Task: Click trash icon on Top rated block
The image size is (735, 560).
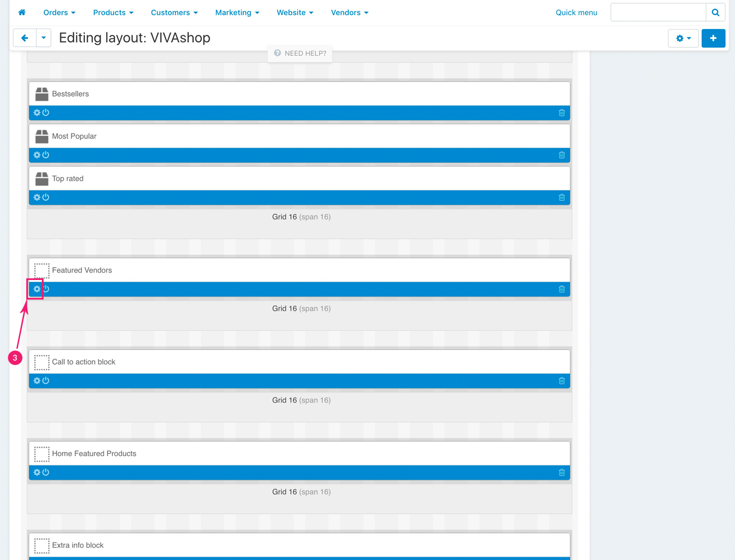Action: coord(562,197)
